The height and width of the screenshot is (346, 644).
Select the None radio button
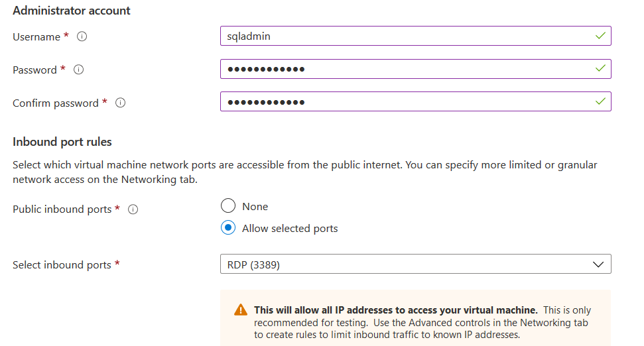[x=228, y=206]
